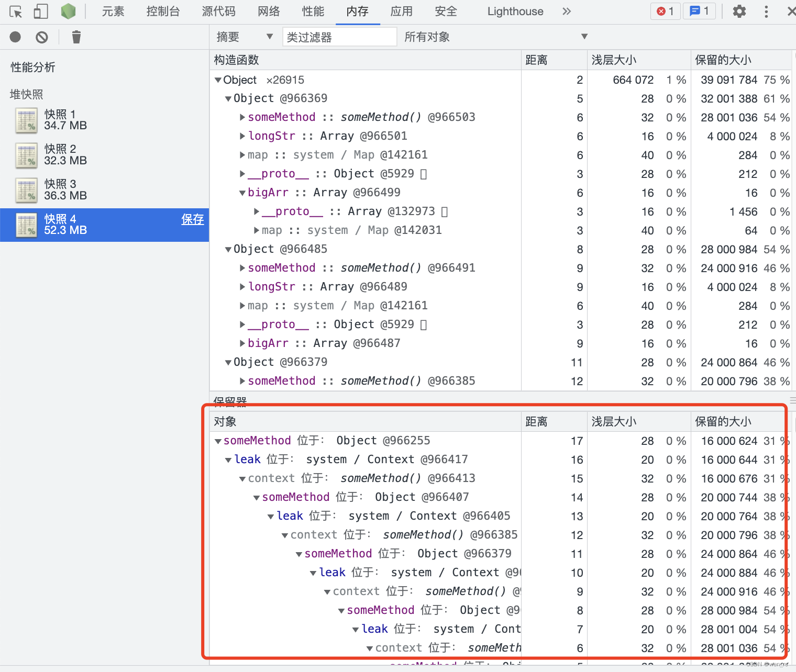This screenshot has height=672, width=796.
Task: Select snapshot 快照 3 of 36.3 MB
Action: pyautogui.click(x=104, y=190)
